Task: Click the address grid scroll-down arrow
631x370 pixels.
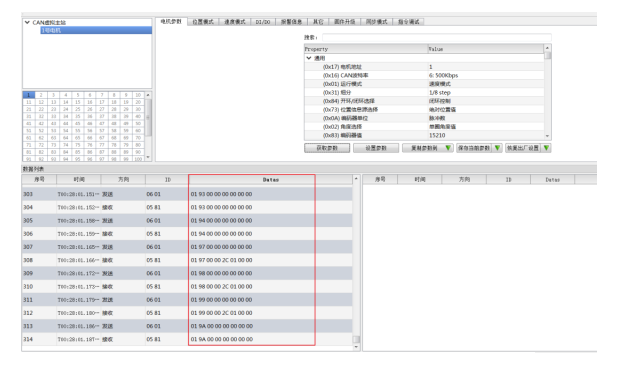Action: pyautogui.click(x=148, y=157)
